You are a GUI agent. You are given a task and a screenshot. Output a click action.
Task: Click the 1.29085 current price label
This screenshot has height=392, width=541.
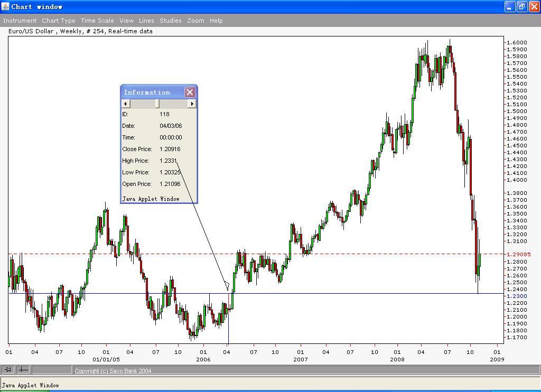(x=519, y=254)
